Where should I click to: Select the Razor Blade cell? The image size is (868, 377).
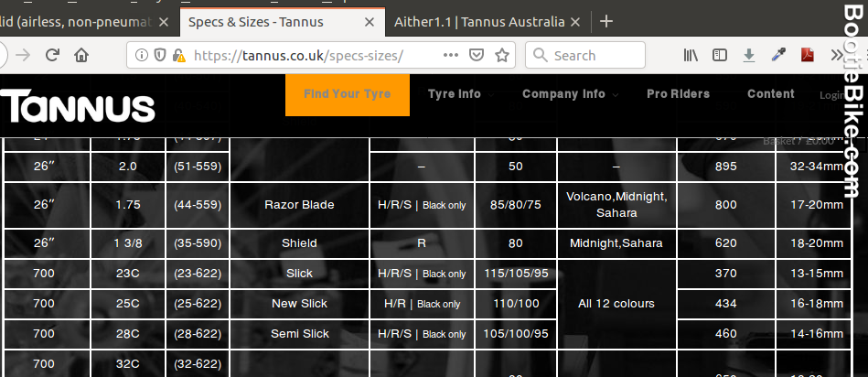[x=299, y=205]
